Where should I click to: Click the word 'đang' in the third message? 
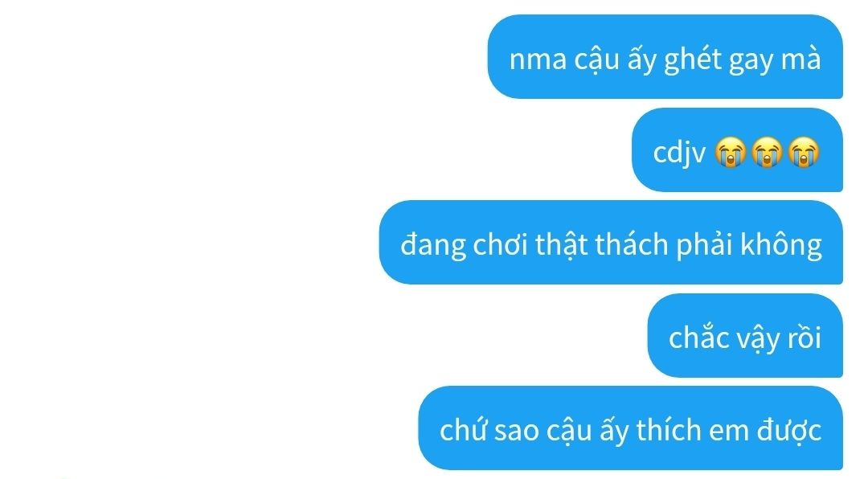[433, 245]
